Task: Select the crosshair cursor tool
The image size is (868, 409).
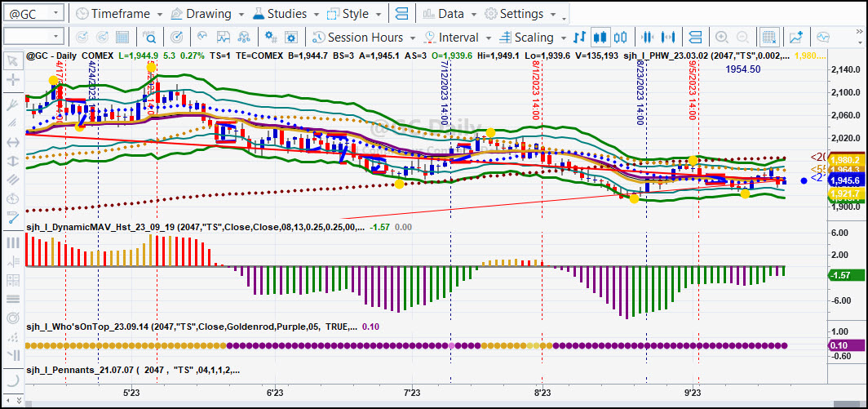Action: (x=13, y=80)
